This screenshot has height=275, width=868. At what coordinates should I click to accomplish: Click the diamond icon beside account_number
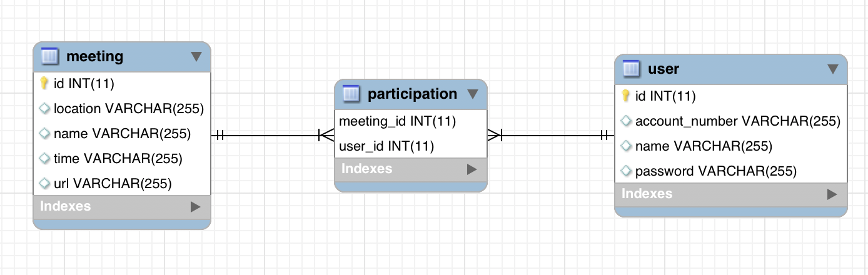coord(625,121)
